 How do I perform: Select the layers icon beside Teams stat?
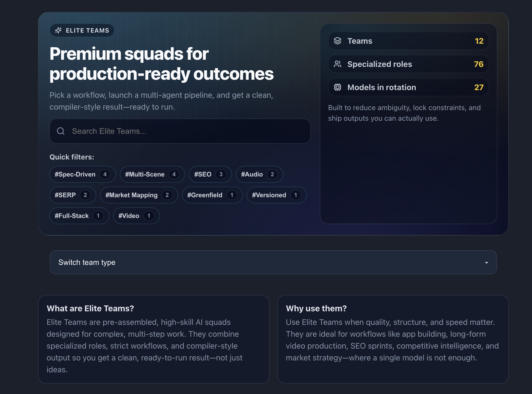click(x=338, y=41)
